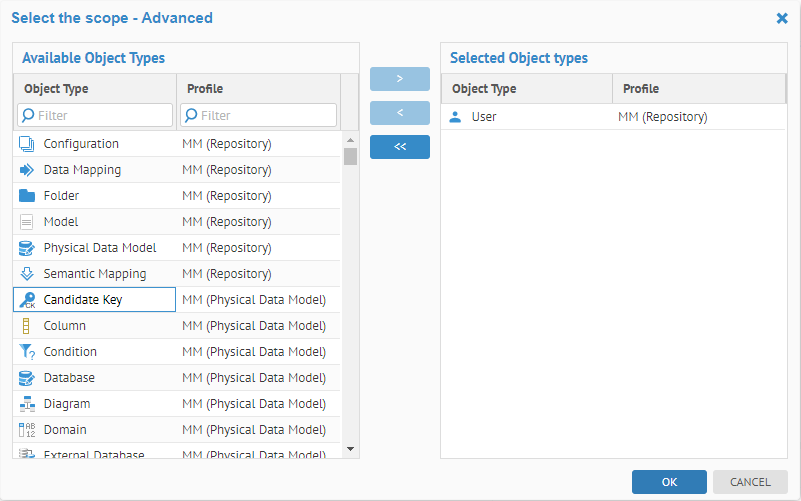The image size is (801, 501).
Task: Select the Data Mapping arrow icon
Action: pyautogui.click(x=27, y=170)
